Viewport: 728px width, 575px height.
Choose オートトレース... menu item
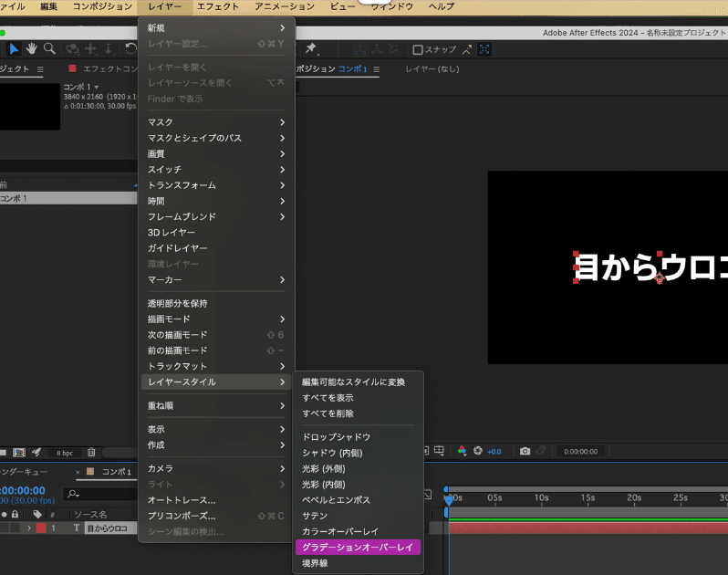pyautogui.click(x=216, y=500)
